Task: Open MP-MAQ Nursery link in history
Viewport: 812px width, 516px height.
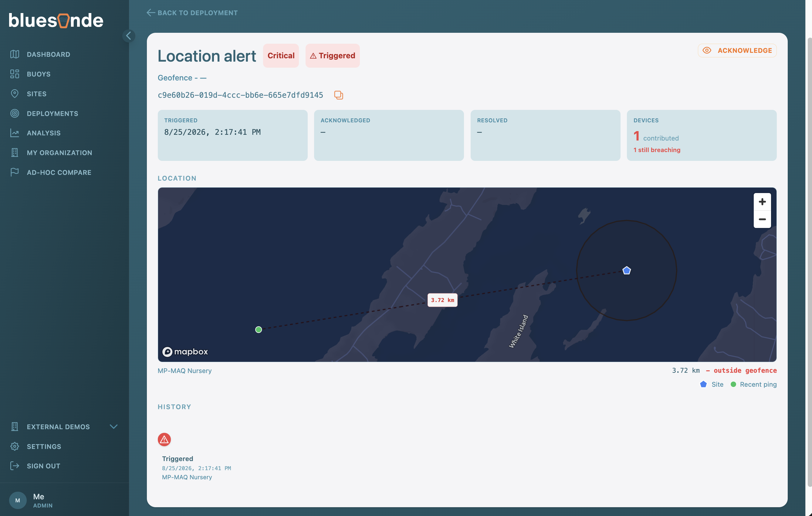Action: [x=187, y=477]
